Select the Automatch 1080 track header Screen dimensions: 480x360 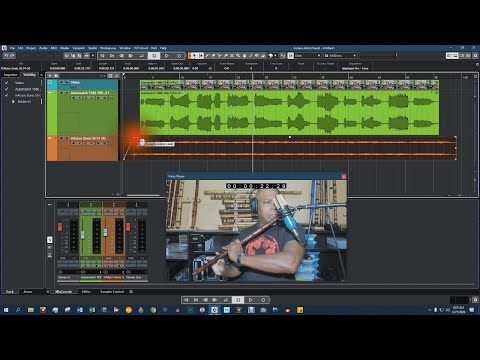pyautogui.click(x=82, y=113)
